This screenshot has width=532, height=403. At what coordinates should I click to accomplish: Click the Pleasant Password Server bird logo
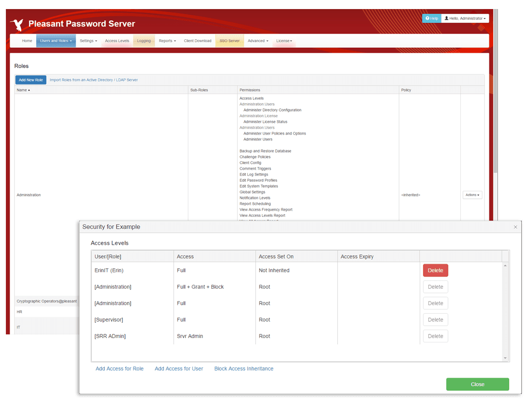click(x=17, y=24)
